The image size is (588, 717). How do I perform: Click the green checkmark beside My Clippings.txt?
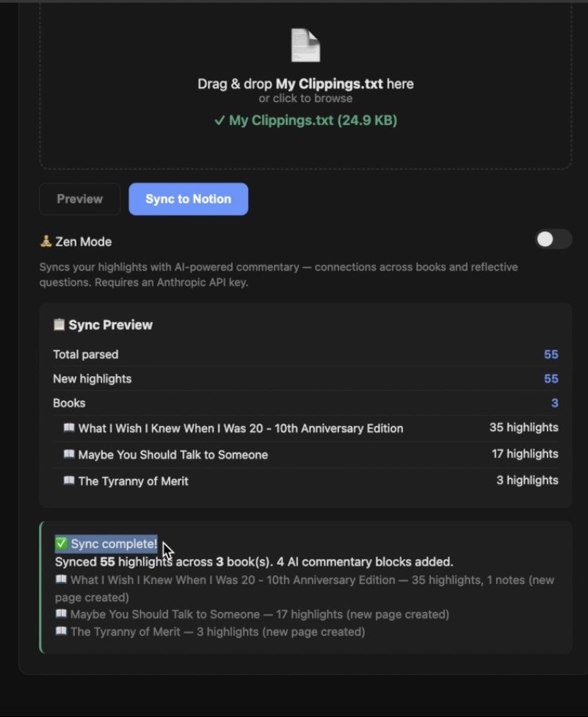(219, 120)
